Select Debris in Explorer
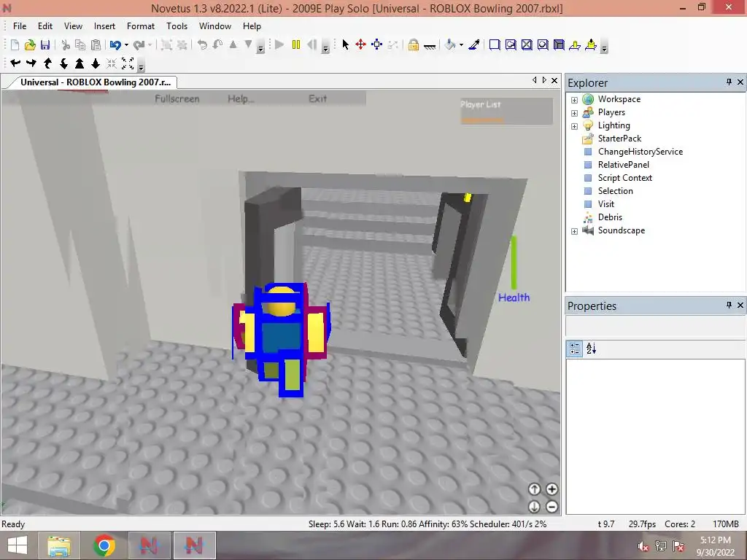The image size is (747, 560). (610, 217)
